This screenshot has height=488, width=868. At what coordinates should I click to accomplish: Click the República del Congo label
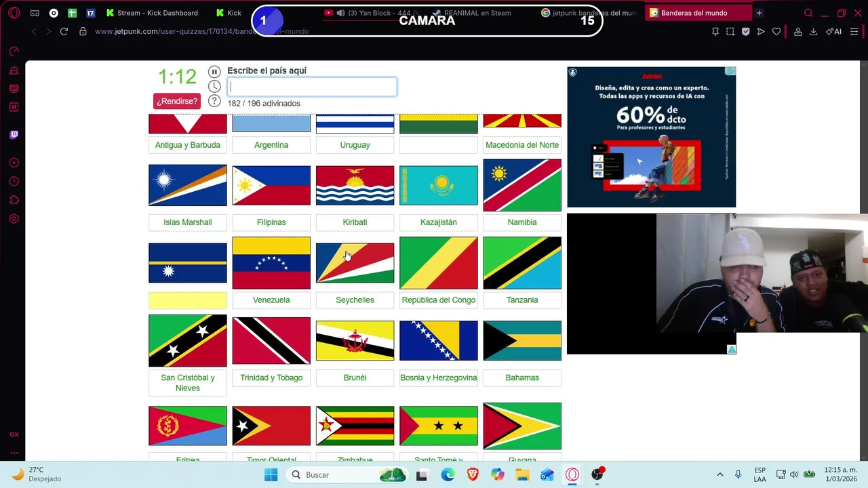439,300
